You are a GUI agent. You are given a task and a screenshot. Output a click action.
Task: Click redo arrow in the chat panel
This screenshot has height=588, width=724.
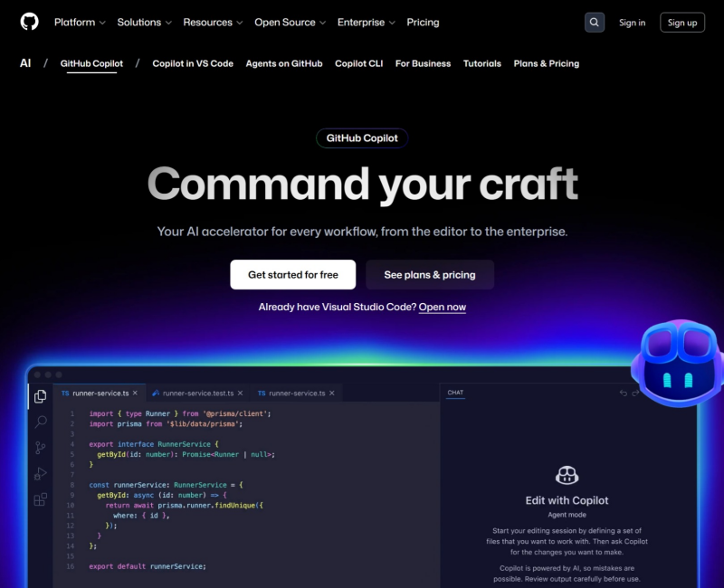636,393
